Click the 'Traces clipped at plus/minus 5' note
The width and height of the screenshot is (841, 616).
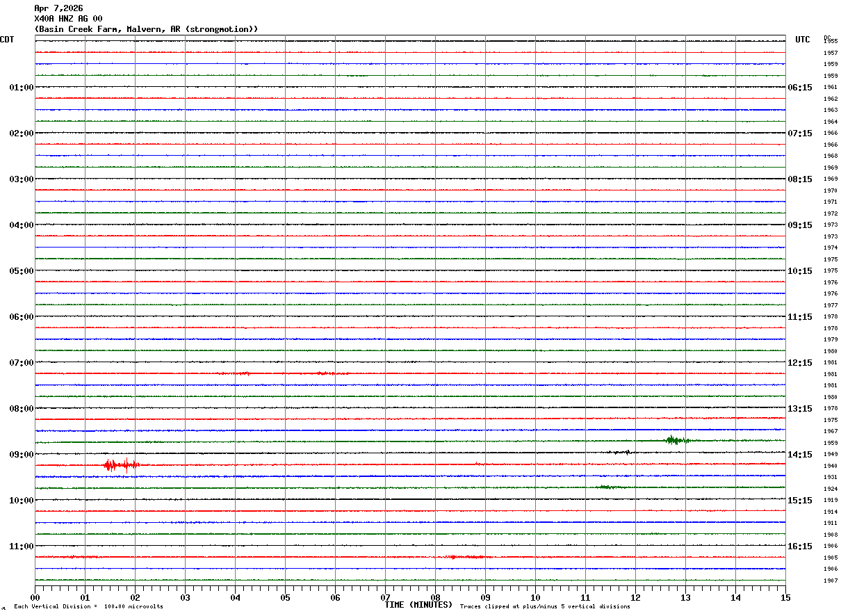[x=545, y=607]
